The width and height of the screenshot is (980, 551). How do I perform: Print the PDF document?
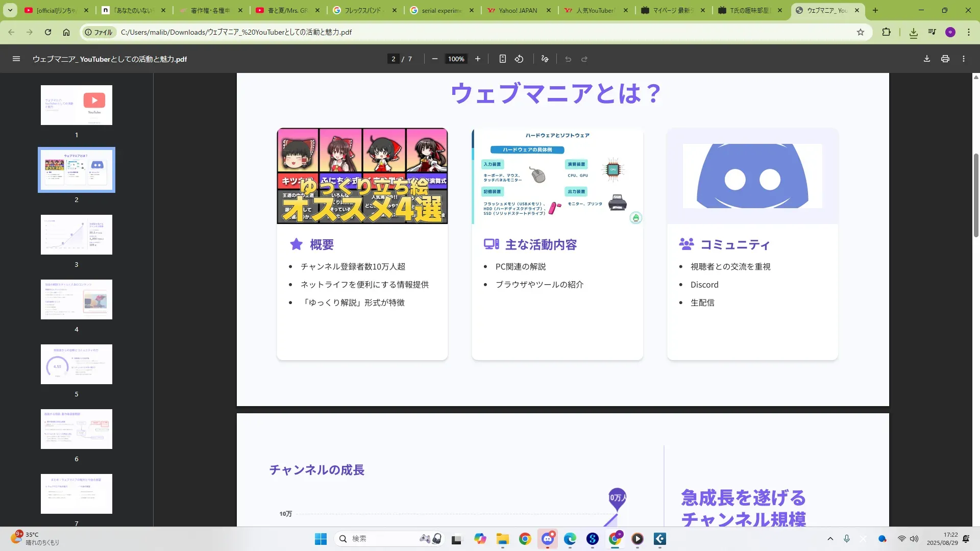[x=945, y=59]
